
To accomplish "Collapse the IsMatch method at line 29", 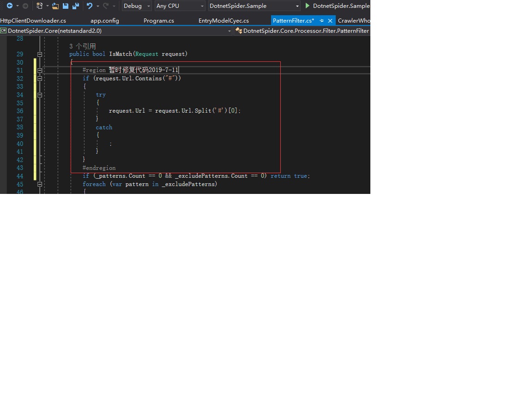I will point(39,54).
